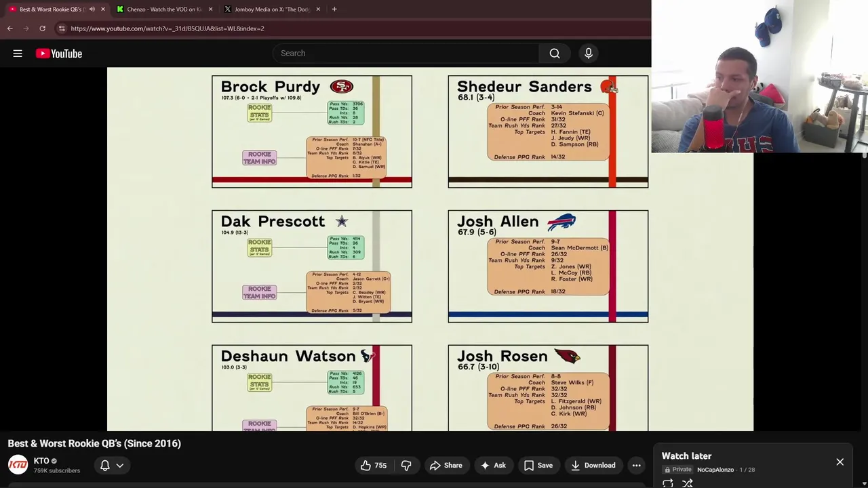Open the KTO channel avatar
This screenshot has width=868, height=488.
[18, 465]
